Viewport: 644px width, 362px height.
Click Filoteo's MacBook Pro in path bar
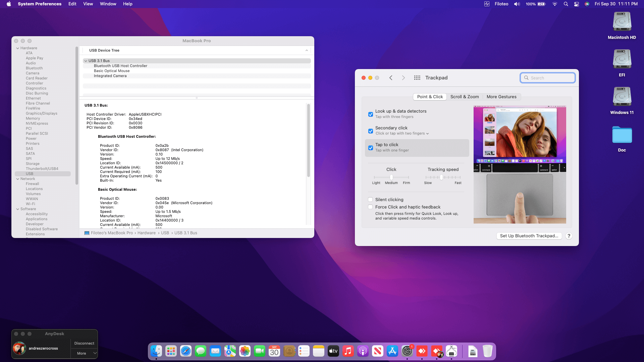112,233
